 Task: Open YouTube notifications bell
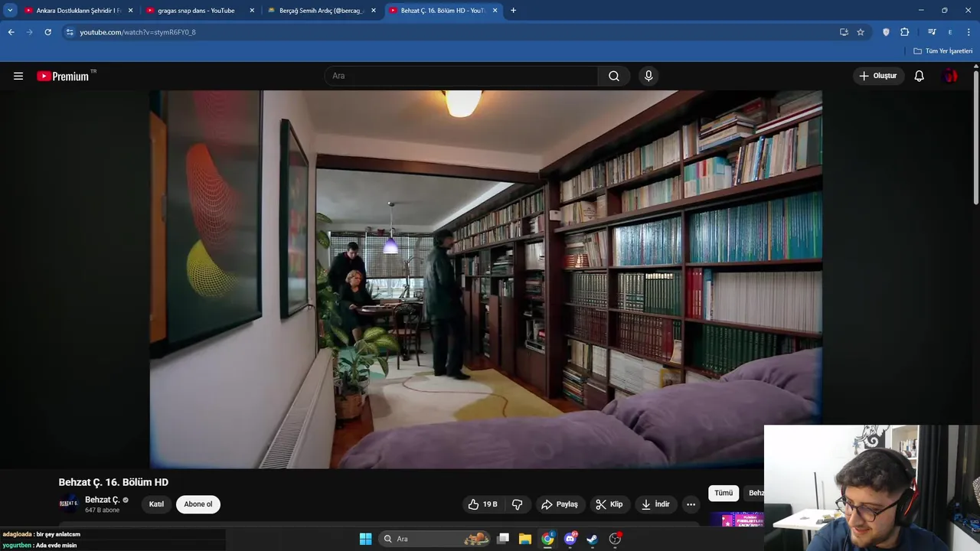coord(919,76)
